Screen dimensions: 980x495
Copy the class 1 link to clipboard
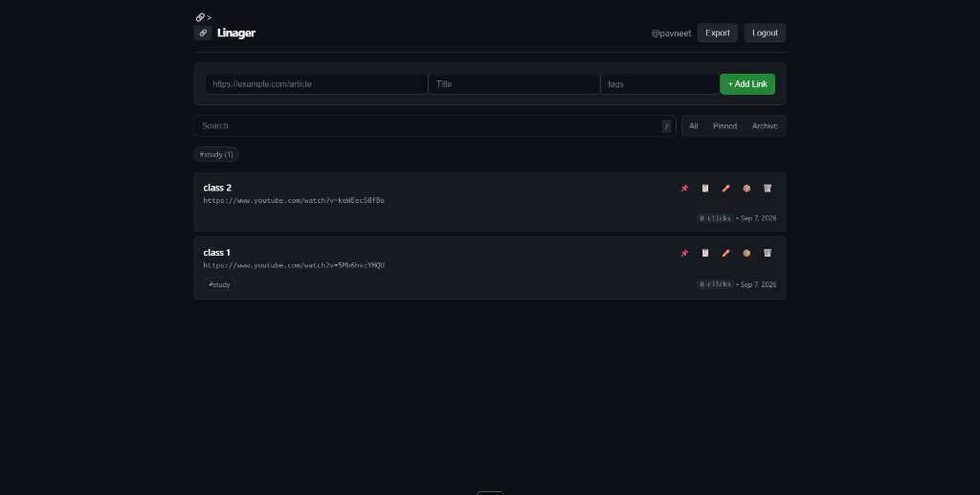pos(705,253)
